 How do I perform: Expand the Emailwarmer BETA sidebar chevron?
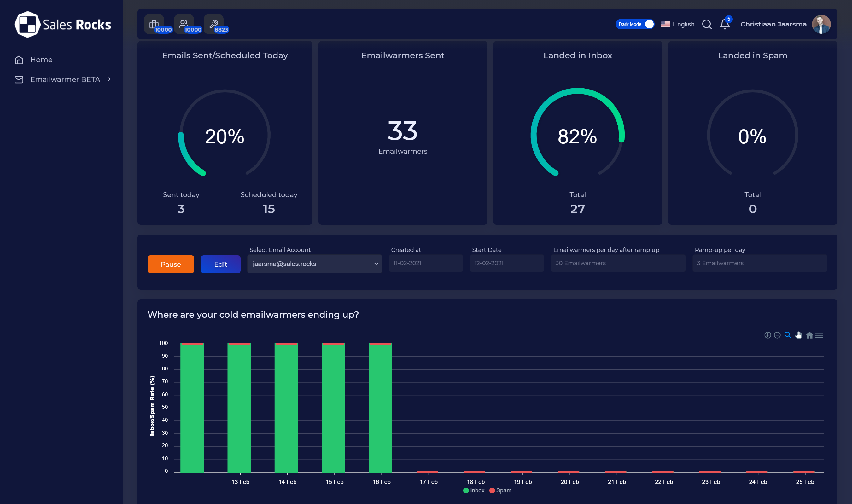point(109,79)
